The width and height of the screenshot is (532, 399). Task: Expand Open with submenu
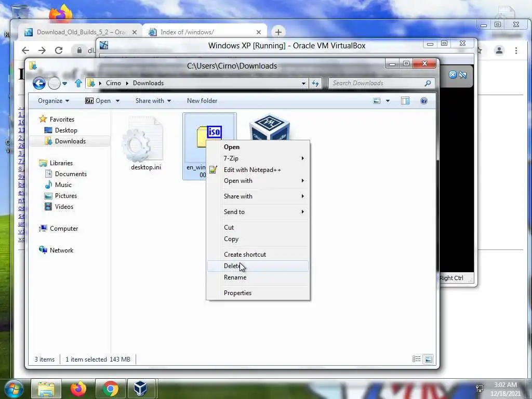tap(258, 181)
